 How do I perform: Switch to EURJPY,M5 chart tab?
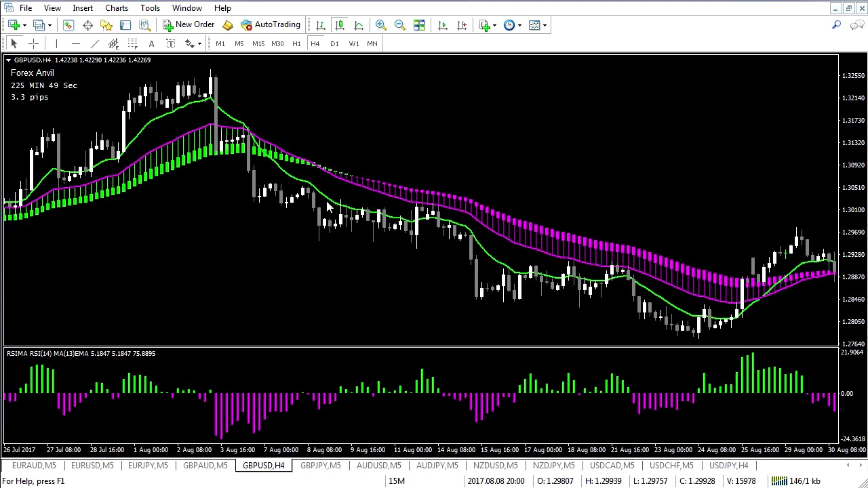[148, 466]
